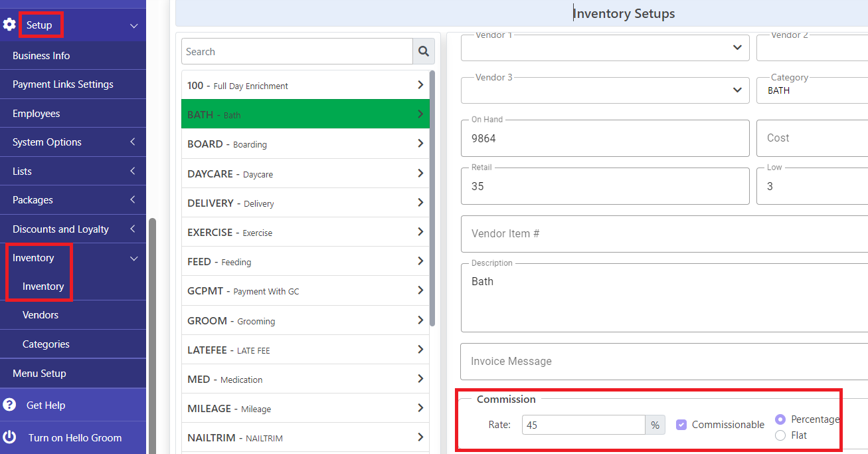Click the Hello Groom power icon
The image size is (868, 454).
point(9,437)
